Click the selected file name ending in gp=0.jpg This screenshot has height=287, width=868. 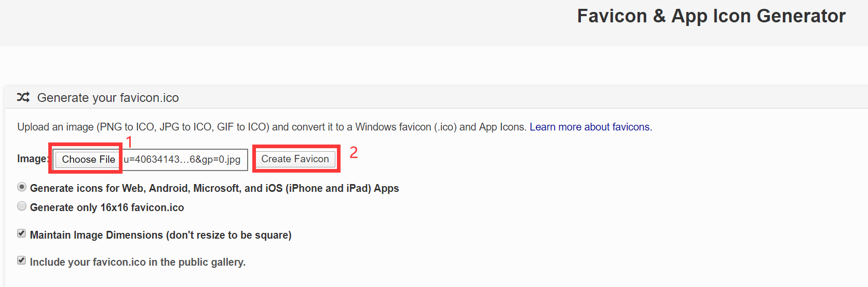click(x=182, y=159)
